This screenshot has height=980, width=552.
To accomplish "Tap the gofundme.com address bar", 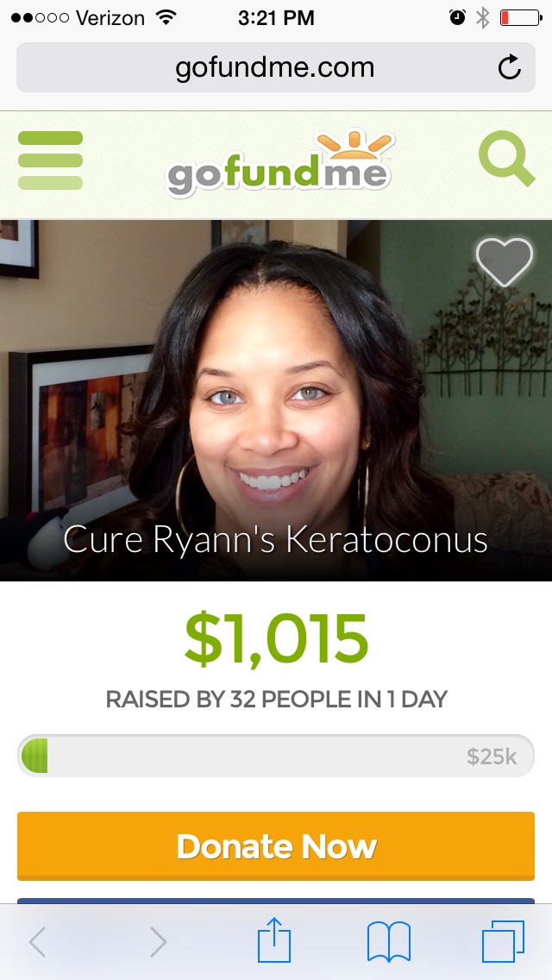I will pos(276,67).
